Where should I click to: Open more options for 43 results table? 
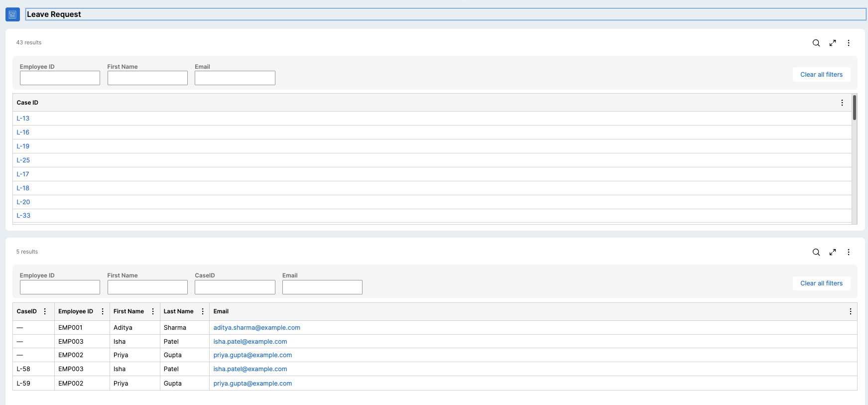(x=849, y=43)
